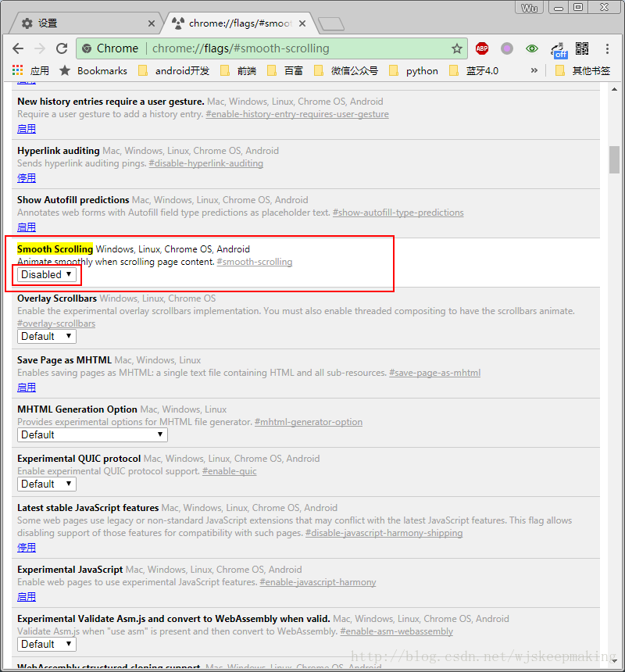
Task: Open the 微信公众号 bookmark folder
Action: (x=346, y=70)
